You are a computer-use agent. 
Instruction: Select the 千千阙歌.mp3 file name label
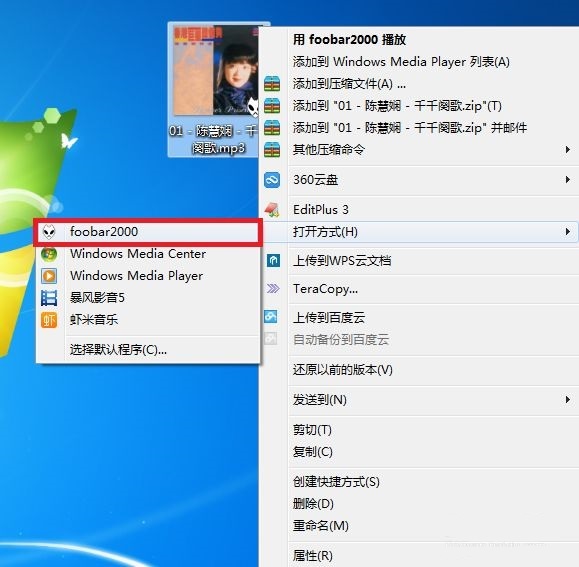point(213,140)
